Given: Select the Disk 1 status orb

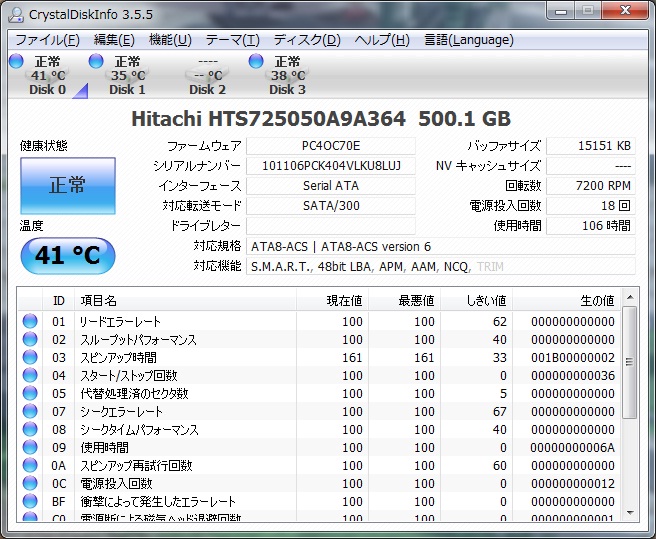Looking at the screenshot, I should (96, 62).
